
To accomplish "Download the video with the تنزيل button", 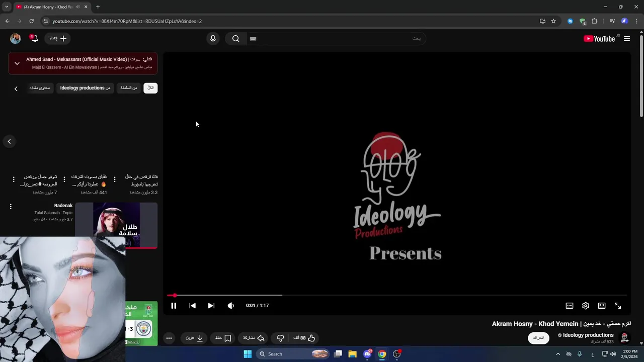I will [x=194, y=338].
